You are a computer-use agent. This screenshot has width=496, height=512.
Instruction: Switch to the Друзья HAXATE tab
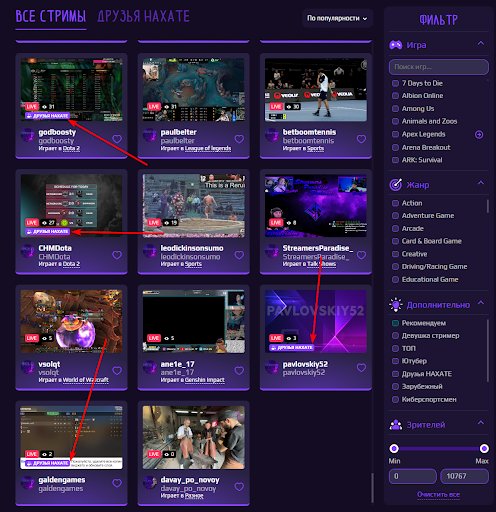[x=143, y=16]
